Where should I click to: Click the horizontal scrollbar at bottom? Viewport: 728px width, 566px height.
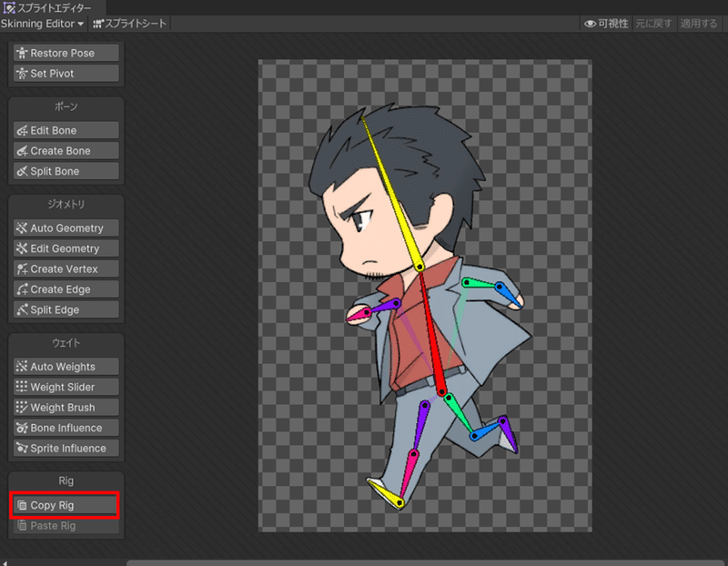[x=427, y=563]
